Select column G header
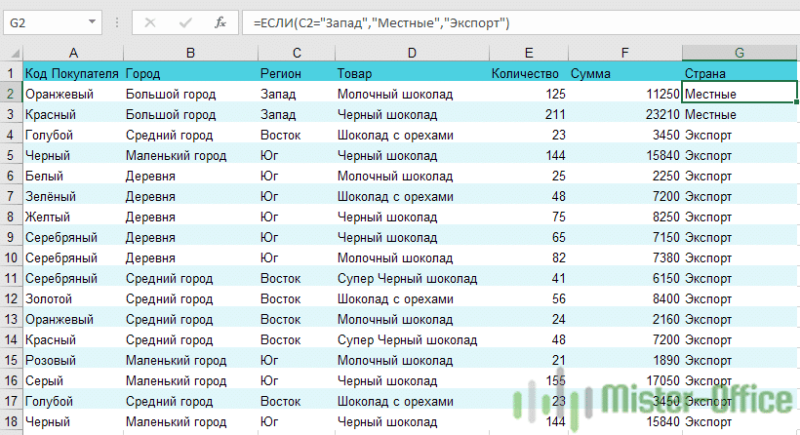 [739, 53]
